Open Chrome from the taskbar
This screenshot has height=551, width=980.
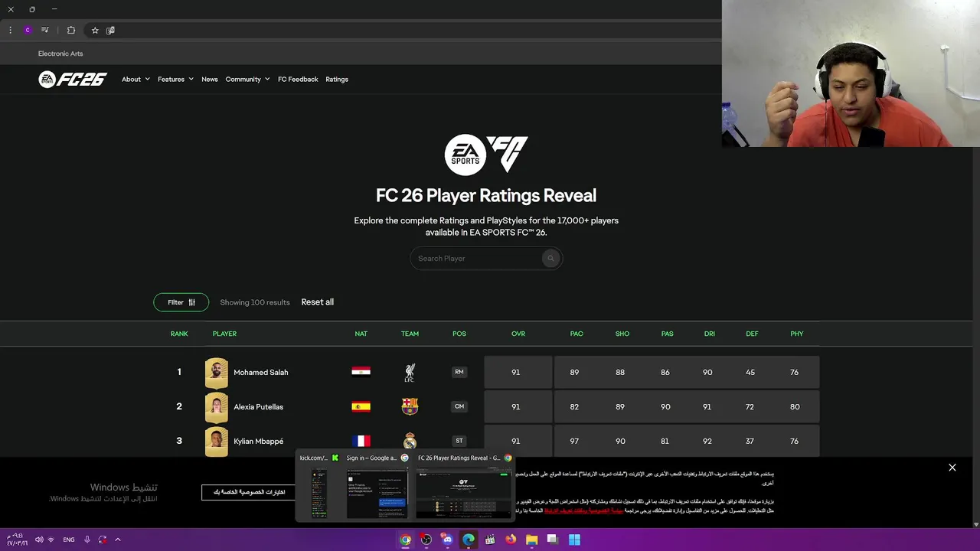406,540
